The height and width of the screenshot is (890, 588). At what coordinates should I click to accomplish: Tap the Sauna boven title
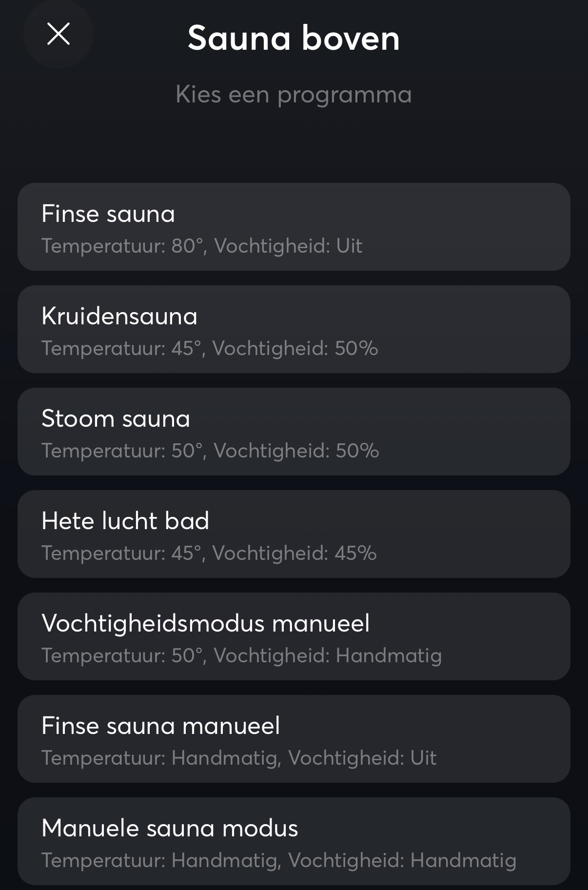294,38
